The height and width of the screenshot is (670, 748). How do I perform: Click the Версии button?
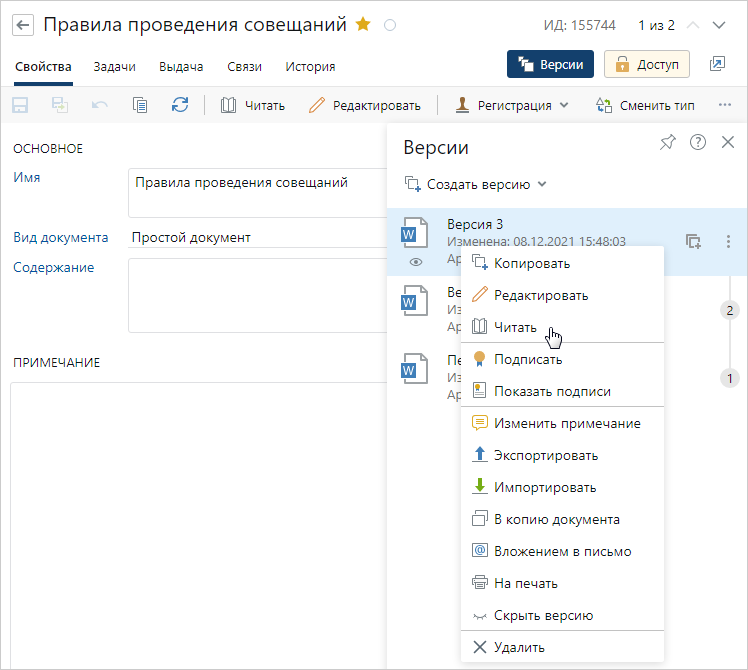click(551, 64)
